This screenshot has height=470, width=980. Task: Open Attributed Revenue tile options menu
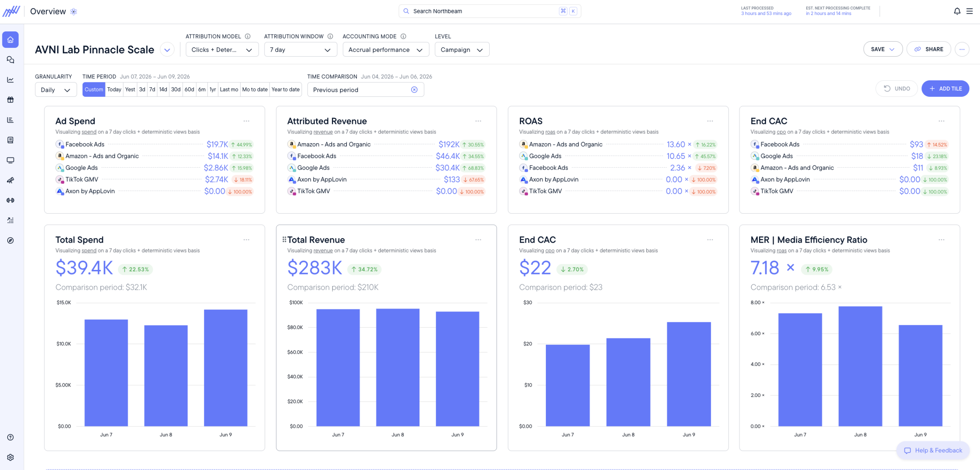[x=478, y=121]
